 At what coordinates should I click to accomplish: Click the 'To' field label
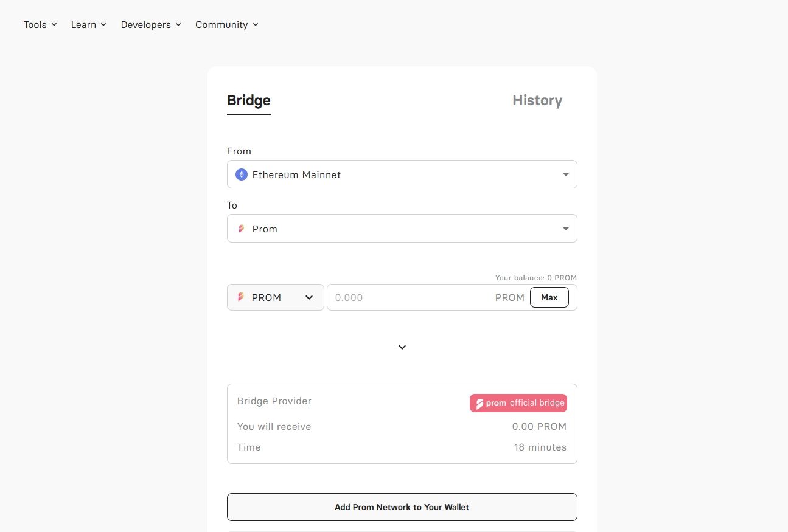coord(232,206)
